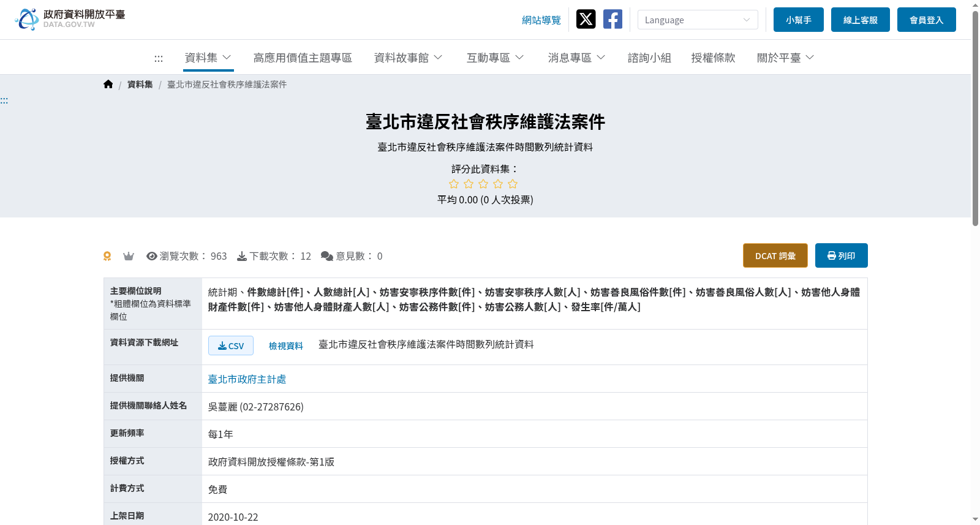Image resolution: width=980 pixels, height=525 pixels.
Task: Rate the dataset with the fourth star
Action: pos(498,184)
